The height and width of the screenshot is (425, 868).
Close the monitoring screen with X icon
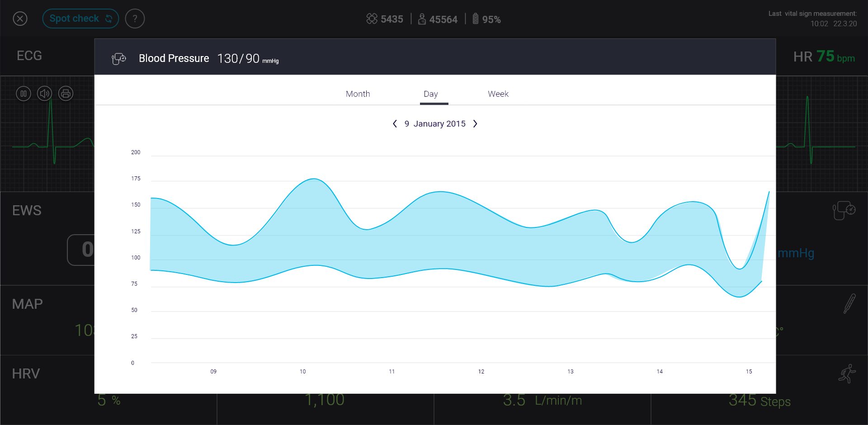click(x=20, y=19)
